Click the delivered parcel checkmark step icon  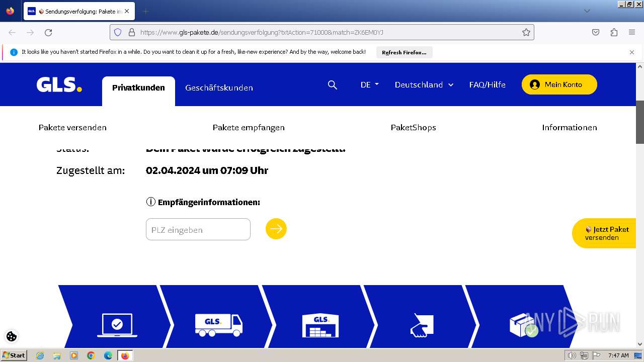pos(524,325)
